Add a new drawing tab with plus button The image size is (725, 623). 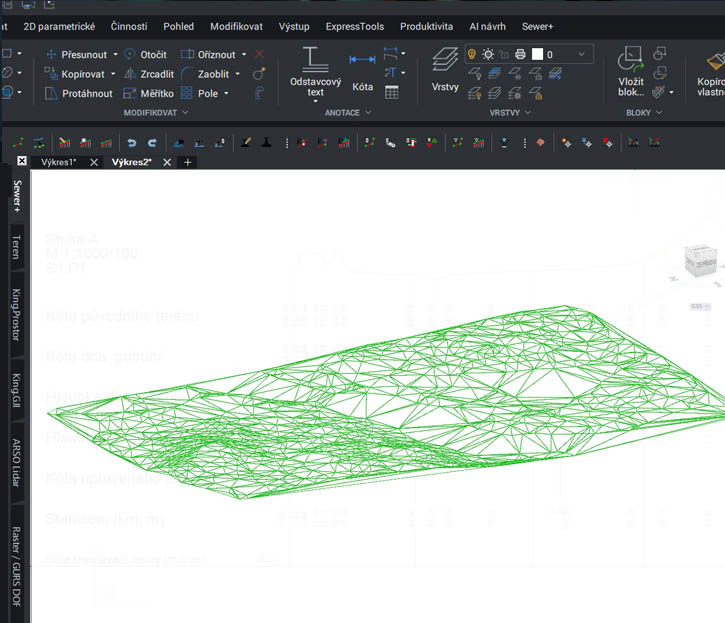pos(187,162)
